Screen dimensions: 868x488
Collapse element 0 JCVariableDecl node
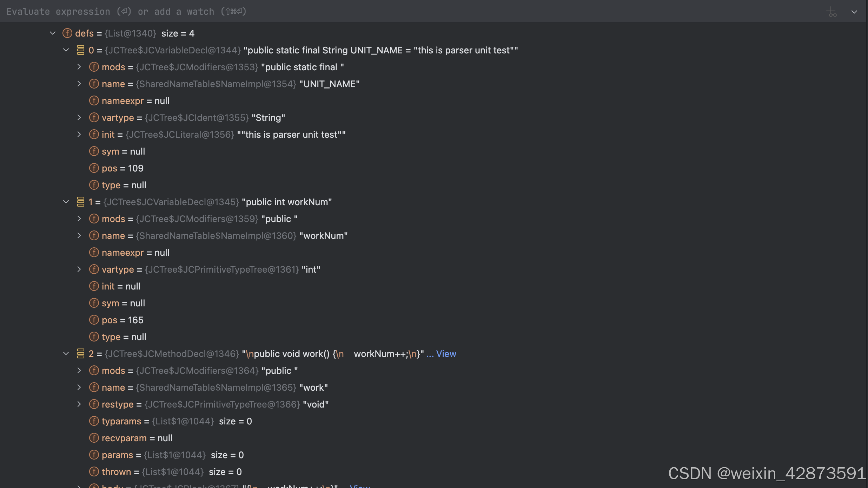click(x=66, y=50)
